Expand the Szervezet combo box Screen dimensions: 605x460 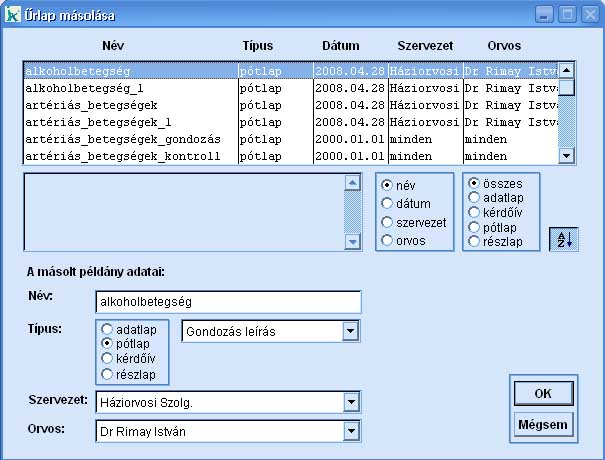pyautogui.click(x=350, y=402)
